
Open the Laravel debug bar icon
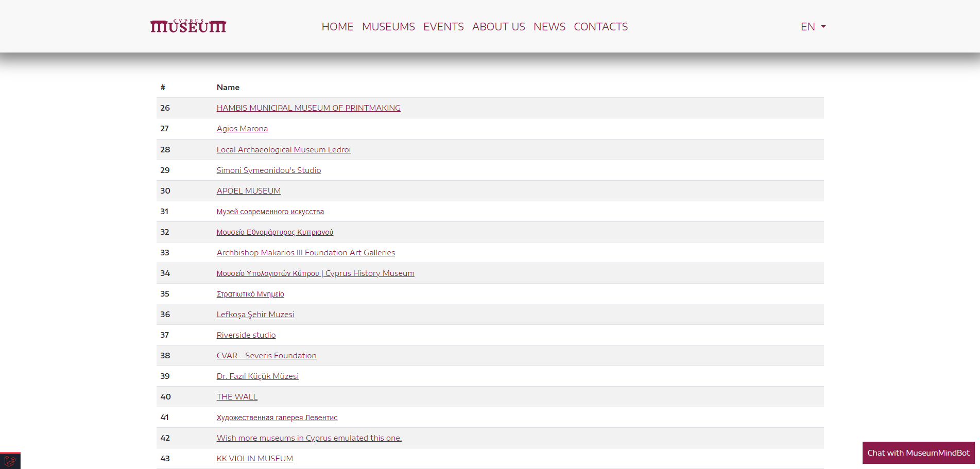[x=10, y=461]
